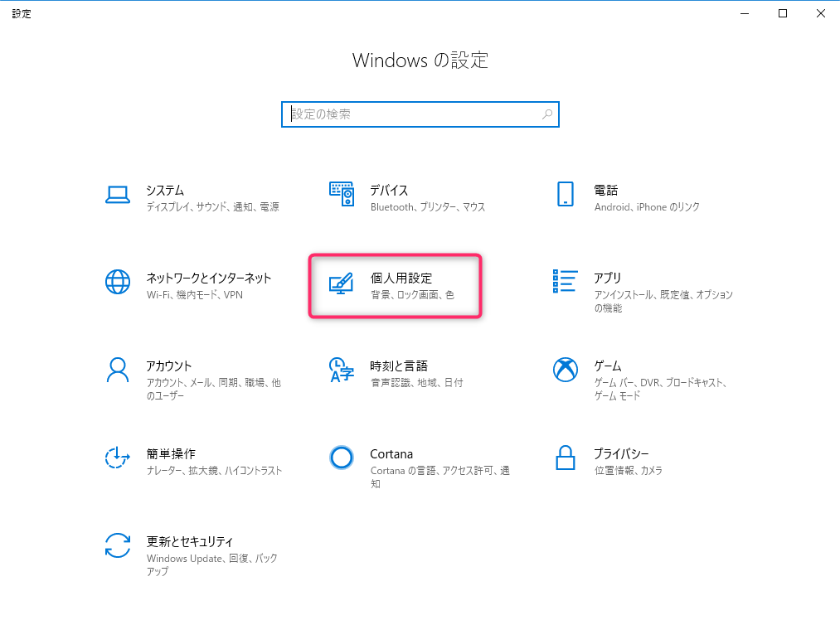Click description ディスプレイ、サウンド、通知、電源

coord(212,206)
